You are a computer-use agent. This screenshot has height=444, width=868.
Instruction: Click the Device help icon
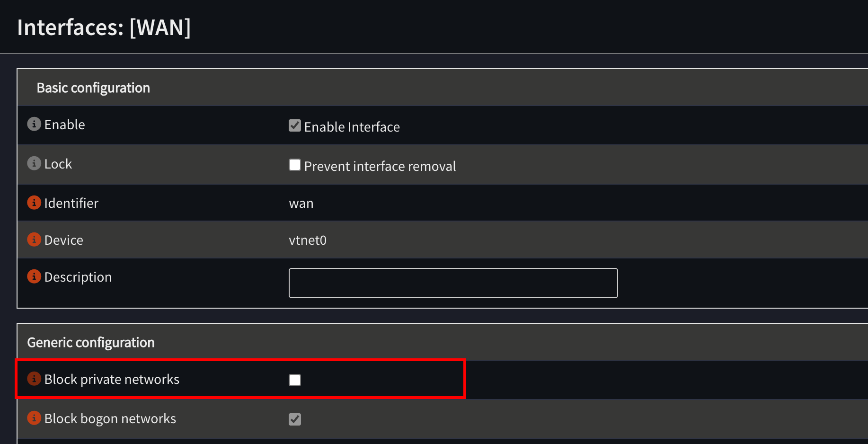coord(34,239)
